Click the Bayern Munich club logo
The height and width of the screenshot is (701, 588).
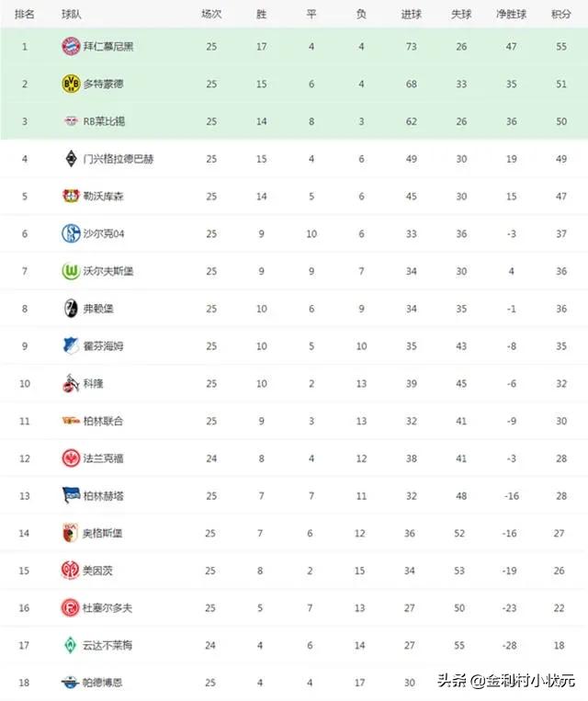pyautogui.click(x=71, y=47)
